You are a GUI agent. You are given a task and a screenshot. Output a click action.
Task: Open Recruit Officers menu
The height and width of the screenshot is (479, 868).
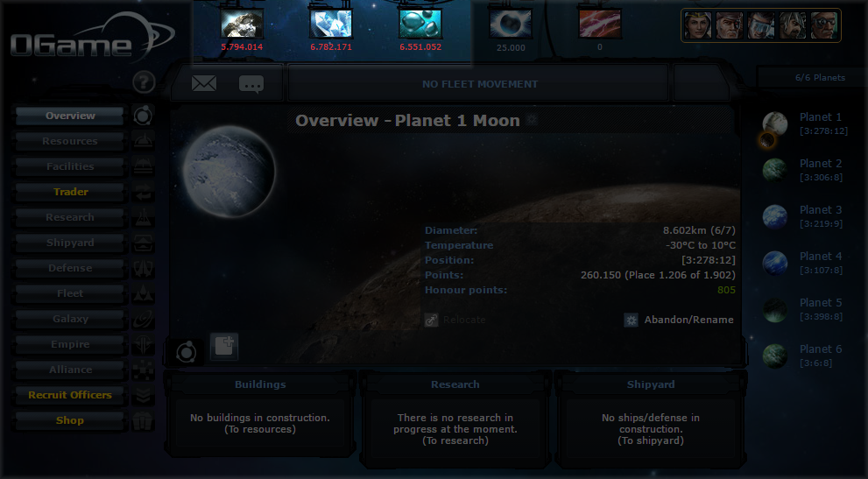pos(70,395)
